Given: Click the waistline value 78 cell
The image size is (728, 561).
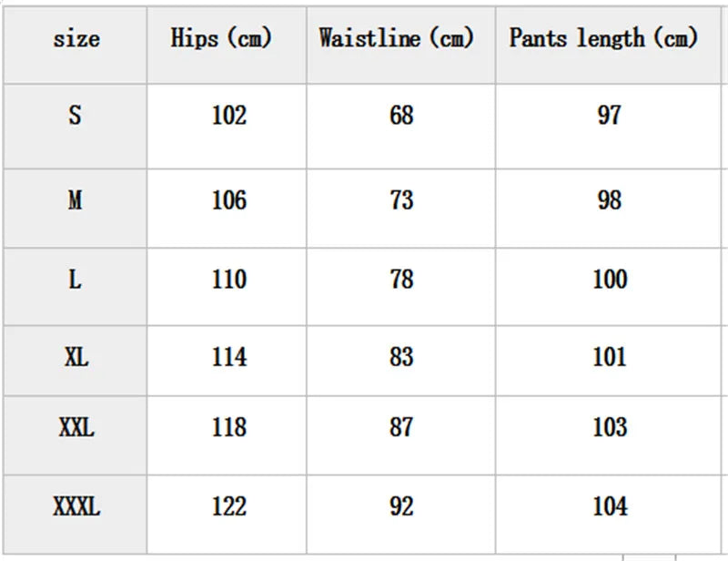Looking at the screenshot, I should click(x=401, y=280).
